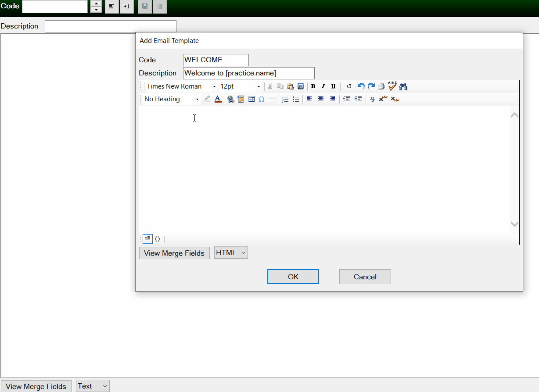Open Find with the binoculars icon
The width and height of the screenshot is (539, 392).
pos(403,86)
